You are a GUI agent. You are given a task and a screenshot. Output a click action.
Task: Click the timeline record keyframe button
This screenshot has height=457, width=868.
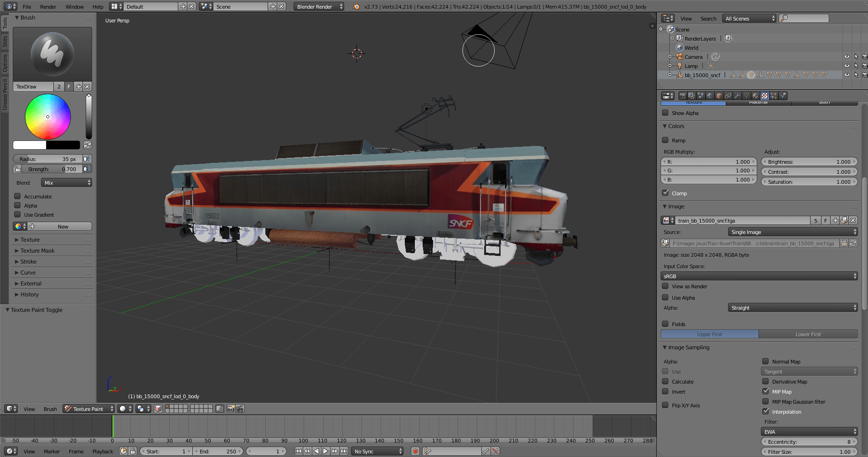[415, 451]
